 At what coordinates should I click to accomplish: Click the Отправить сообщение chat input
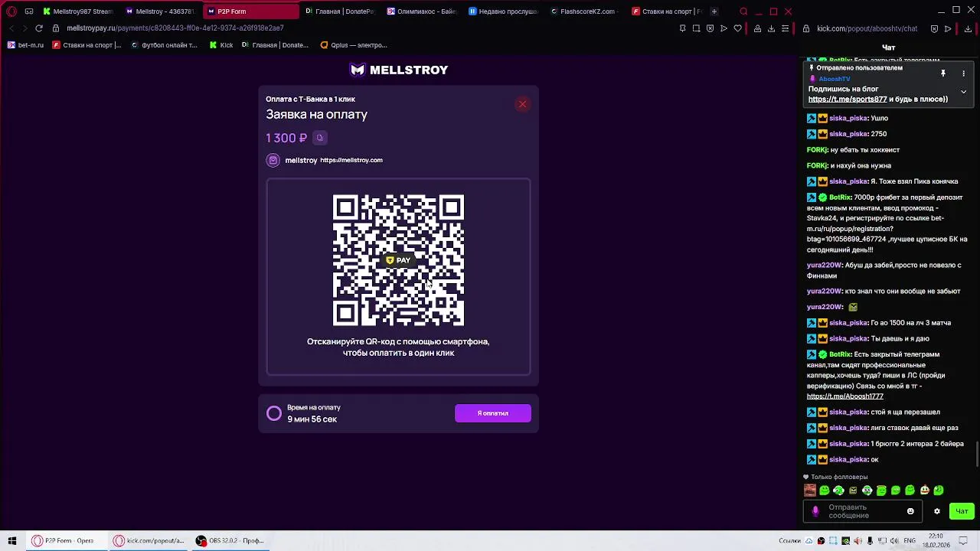tap(862, 511)
